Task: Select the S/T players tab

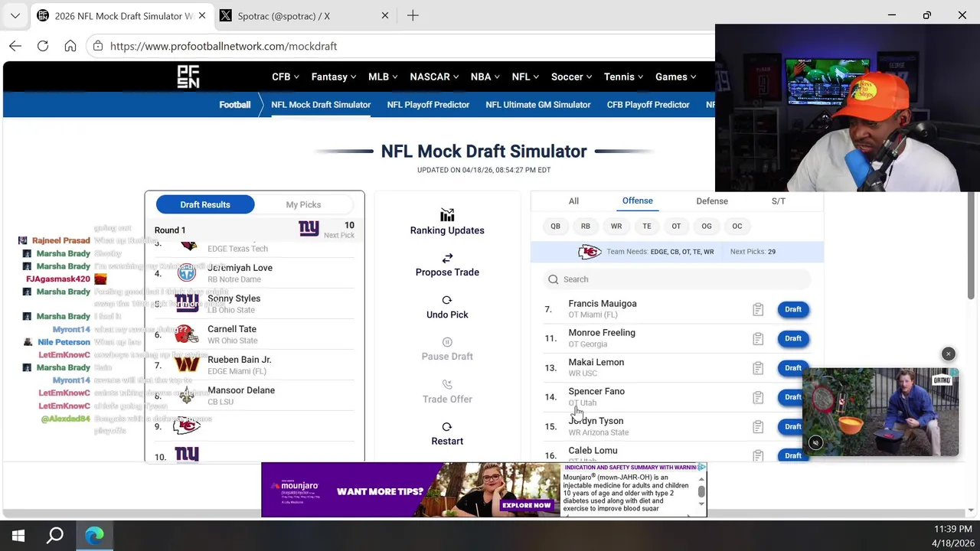Action: point(779,201)
